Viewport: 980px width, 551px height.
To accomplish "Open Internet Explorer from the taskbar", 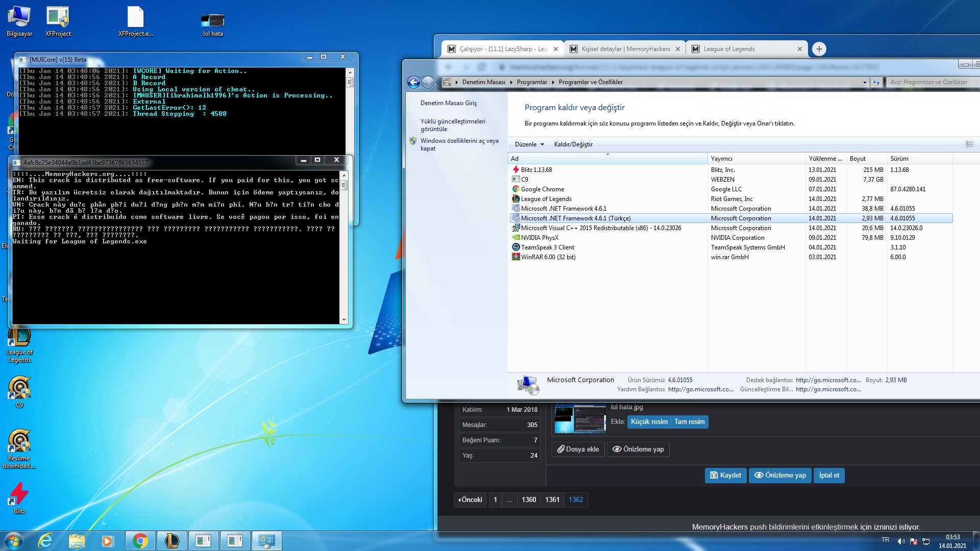I will click(x=45, y=541).
